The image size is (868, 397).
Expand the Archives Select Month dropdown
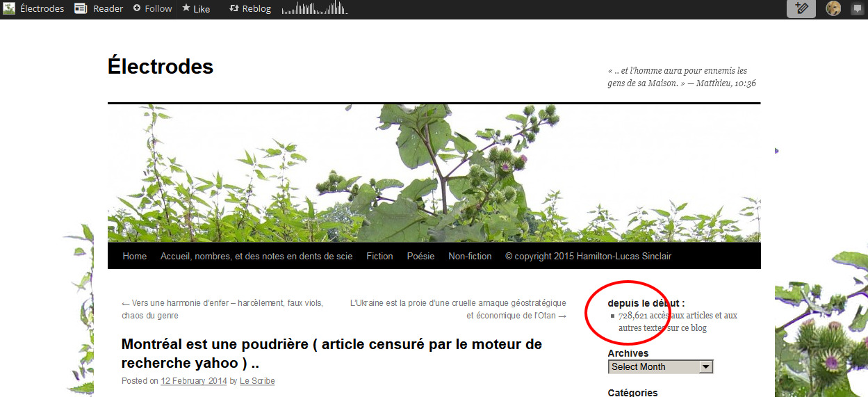(660, 367)
